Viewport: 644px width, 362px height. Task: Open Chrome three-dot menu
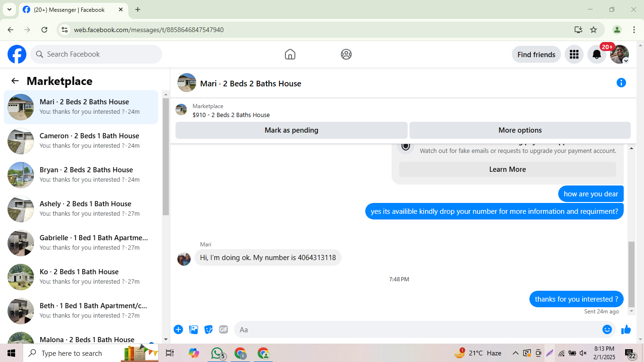pos(634,30)
